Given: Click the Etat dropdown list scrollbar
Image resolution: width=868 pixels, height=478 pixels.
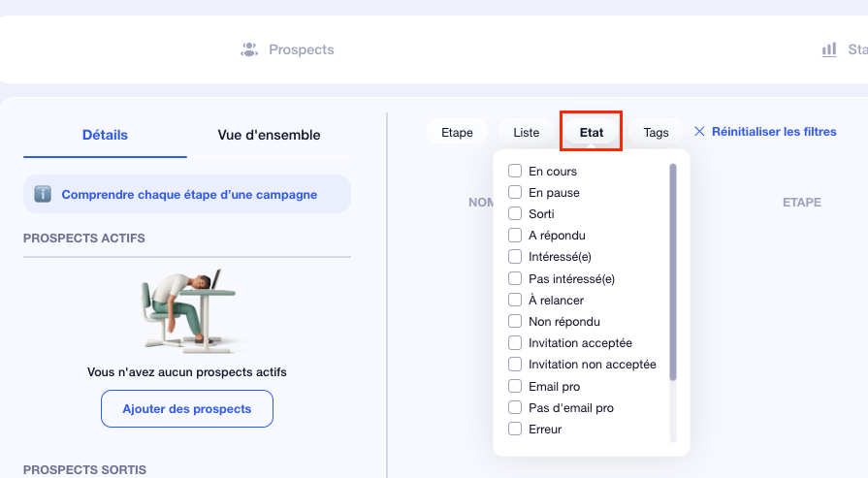Looking at the screenshot, I should tap(672, 271).
